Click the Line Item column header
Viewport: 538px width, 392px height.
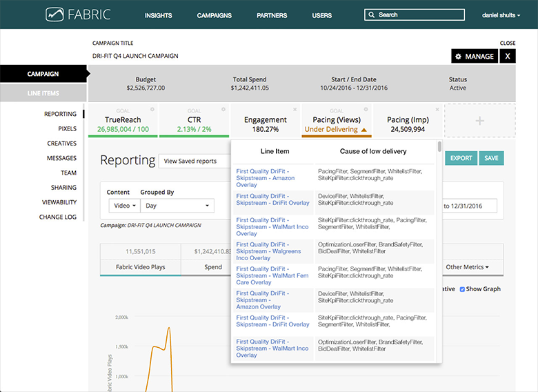(275, 151)
